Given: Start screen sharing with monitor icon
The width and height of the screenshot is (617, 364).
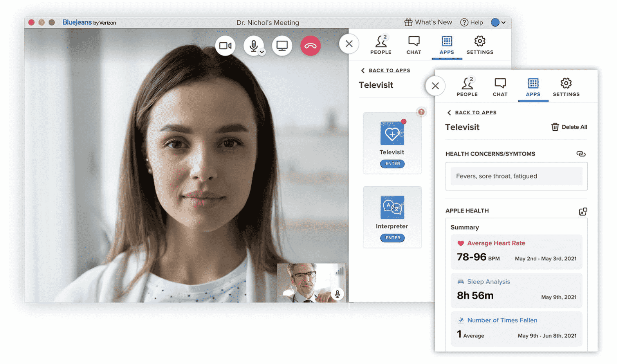Looking at the screenshot, I should pos(282,46).
